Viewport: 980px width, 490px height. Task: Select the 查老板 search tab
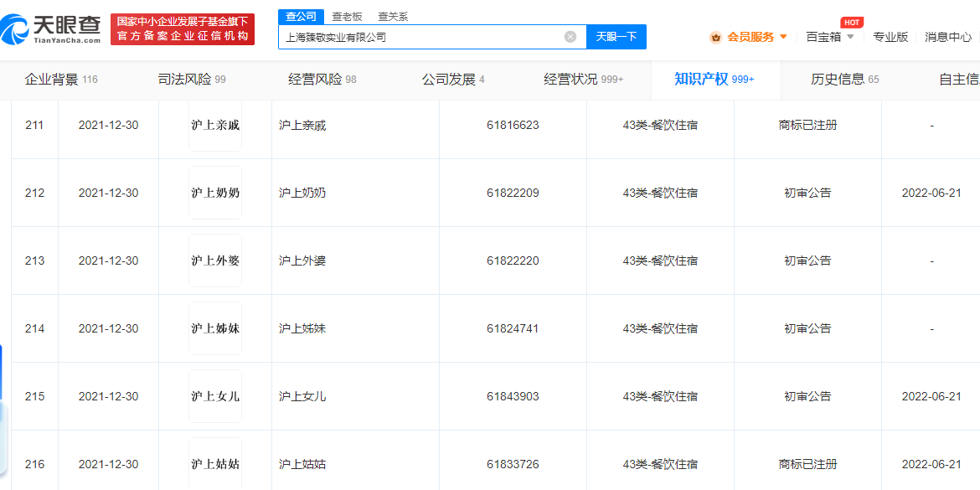coord(347,17)
